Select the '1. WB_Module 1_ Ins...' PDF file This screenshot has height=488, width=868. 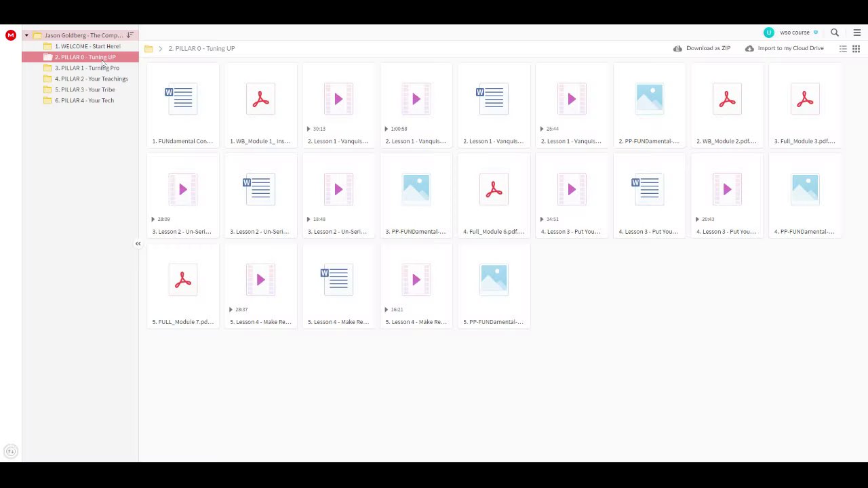tap(260, 107)
